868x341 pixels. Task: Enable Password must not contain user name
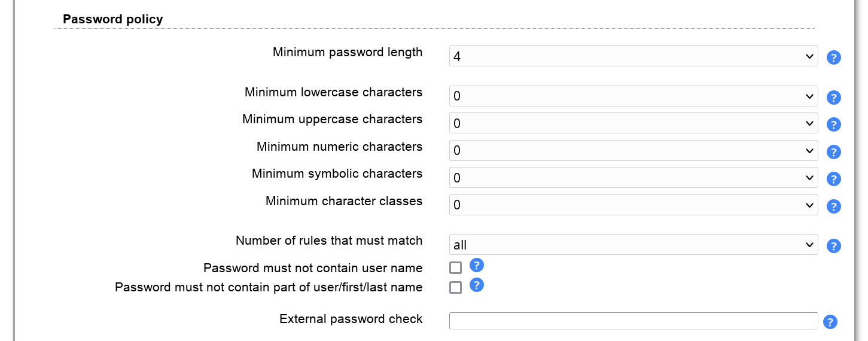[456, 268]
